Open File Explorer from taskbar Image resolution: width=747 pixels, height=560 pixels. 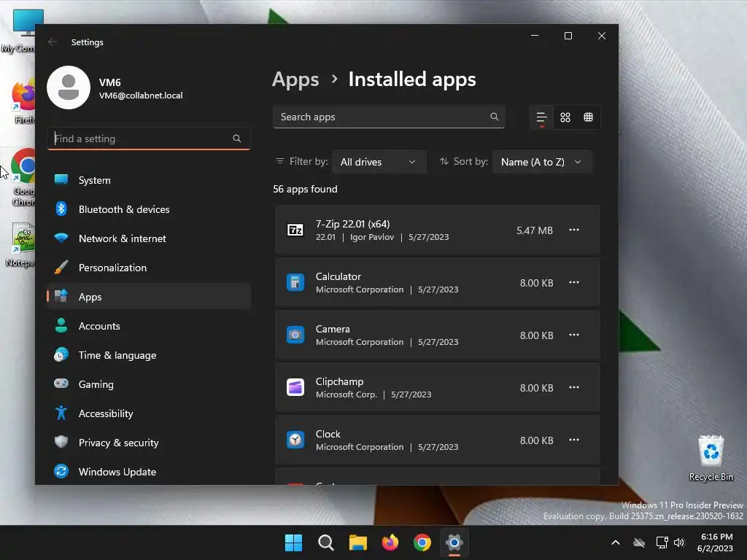(357, 542)
